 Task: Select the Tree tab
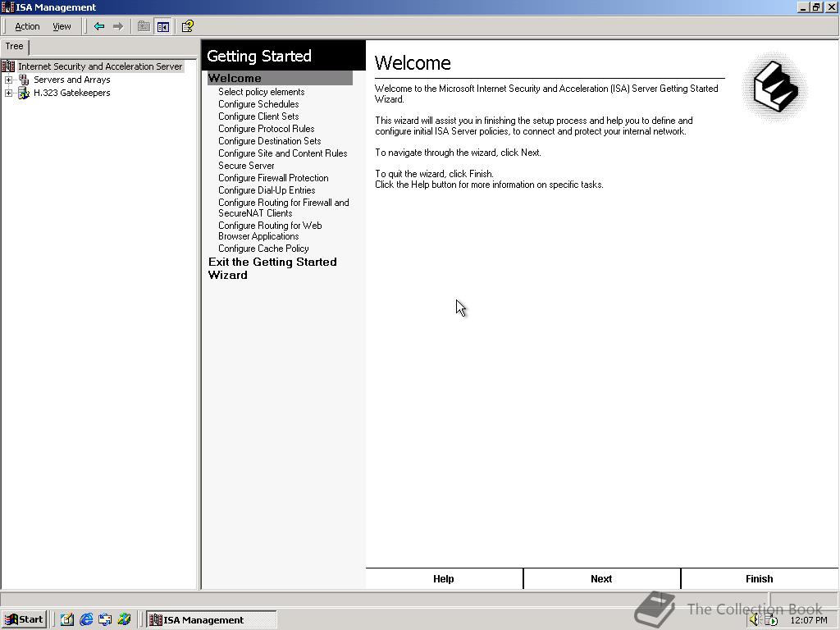pyautogui.click(x=15, y=46)
